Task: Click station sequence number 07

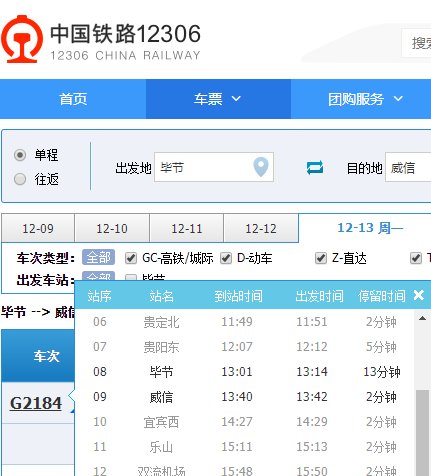Action: click(x=100, y=347)
